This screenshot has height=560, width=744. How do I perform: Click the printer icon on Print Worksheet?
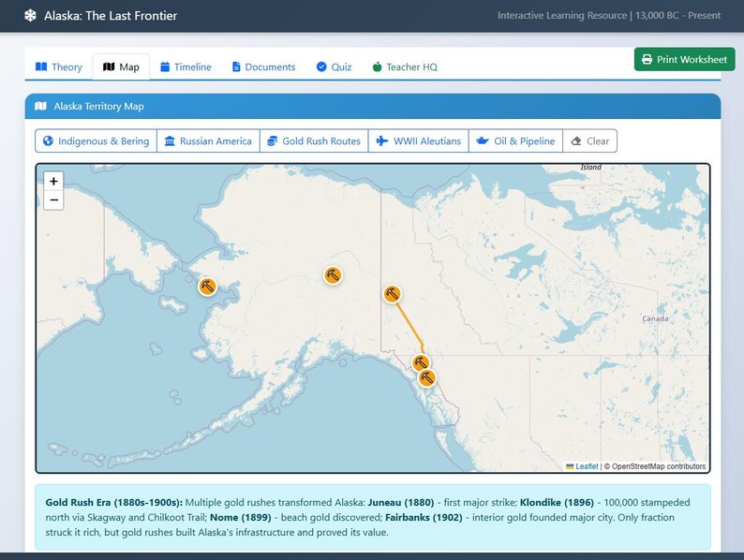(647, 59)
